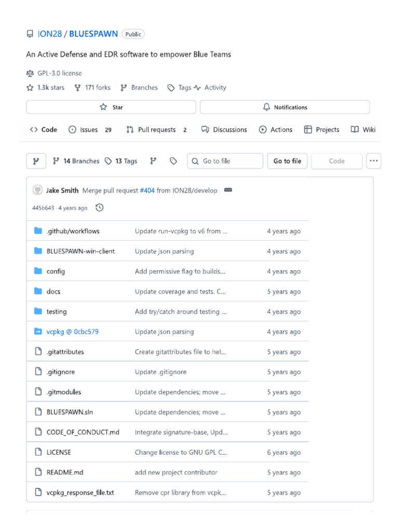Viewport: 399px width, 532px height.
Task: Open commit 'Remove cpr library from vcpk...'
Action: (x=180, y=493)
